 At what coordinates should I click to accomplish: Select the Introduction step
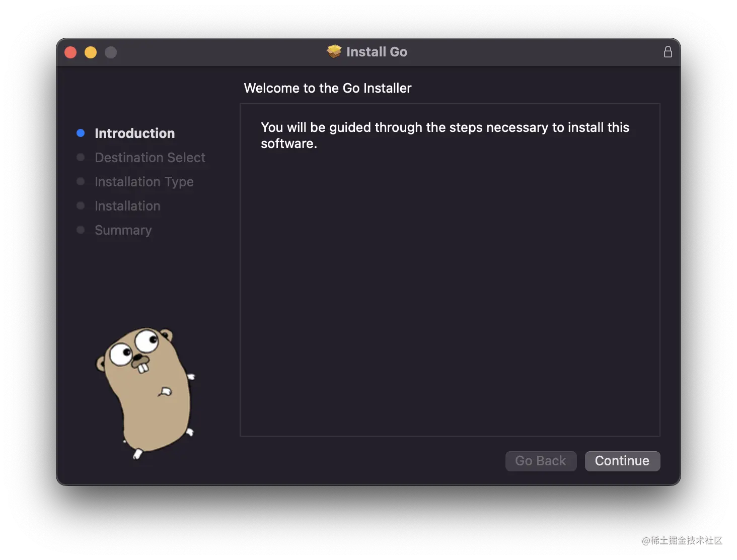tap(134, 133)
